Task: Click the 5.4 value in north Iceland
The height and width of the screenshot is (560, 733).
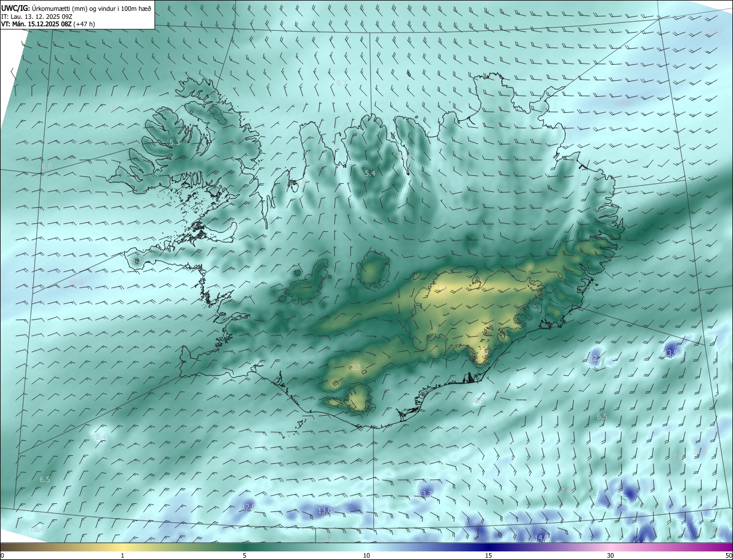Action: click(370, 173)
